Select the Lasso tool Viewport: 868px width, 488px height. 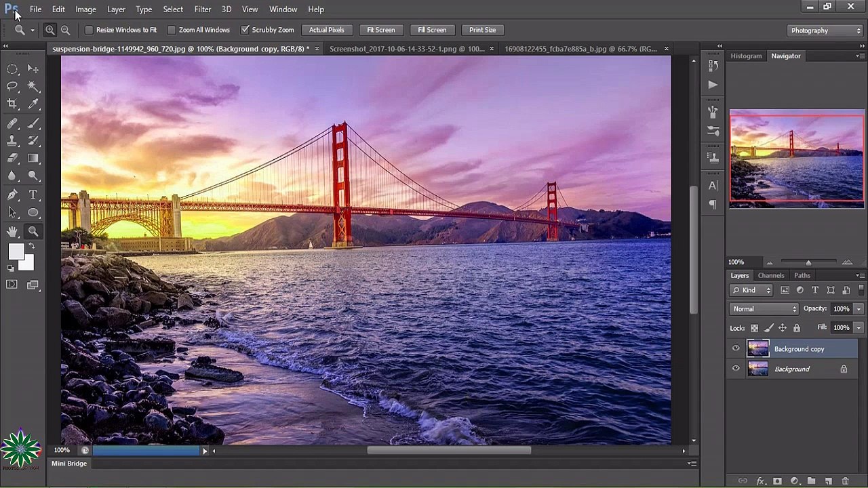pos(12,86)
